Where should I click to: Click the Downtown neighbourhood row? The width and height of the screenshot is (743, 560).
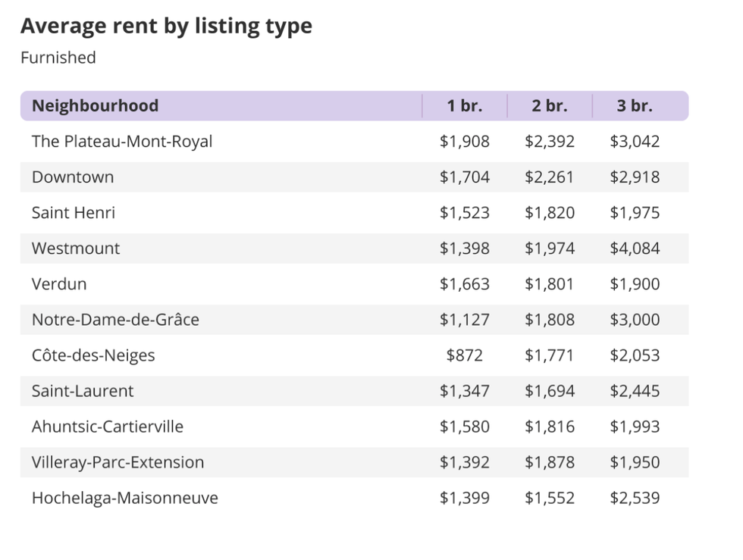tap(73, 177)
